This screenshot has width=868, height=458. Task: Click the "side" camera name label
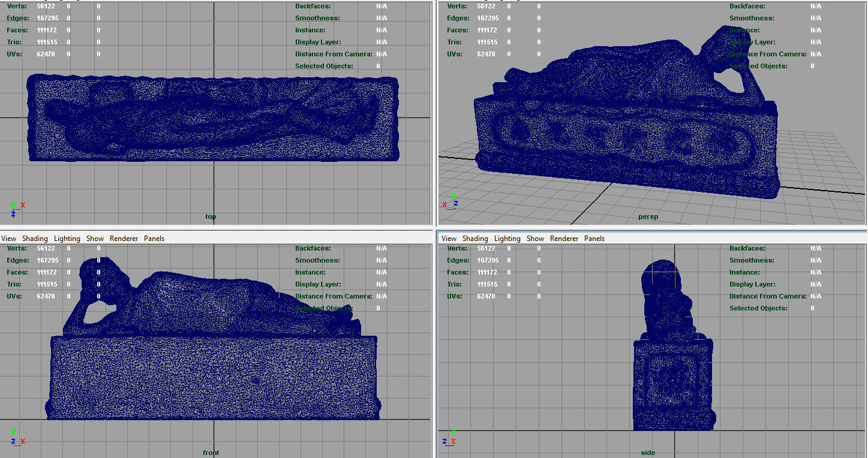point(648,453)
